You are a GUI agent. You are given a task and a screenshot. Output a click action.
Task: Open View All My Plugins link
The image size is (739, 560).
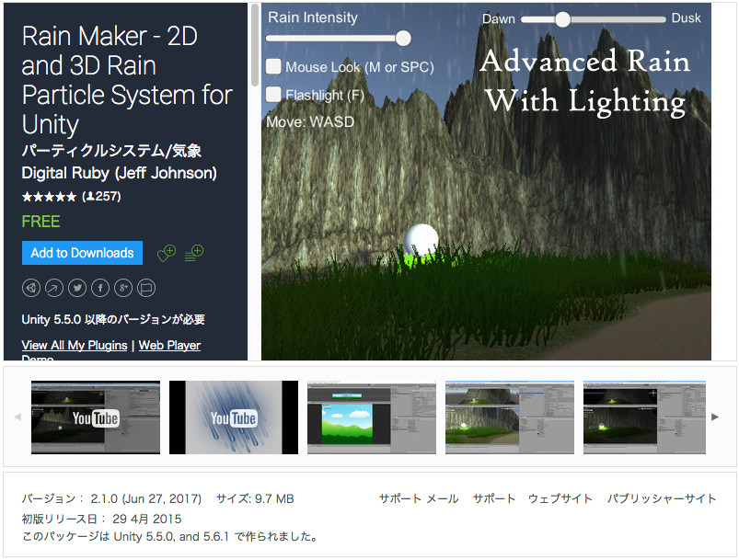(x=75, y=345)
